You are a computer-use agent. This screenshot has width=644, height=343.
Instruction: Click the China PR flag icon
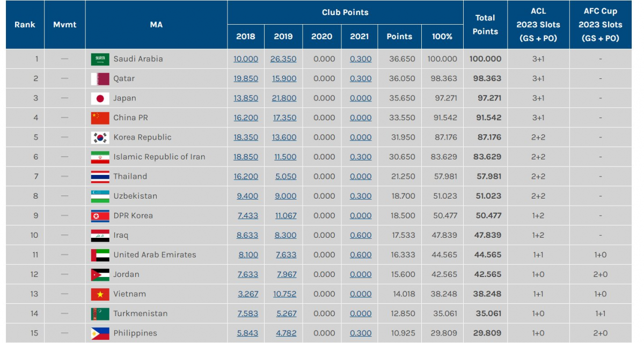(100, 118)
